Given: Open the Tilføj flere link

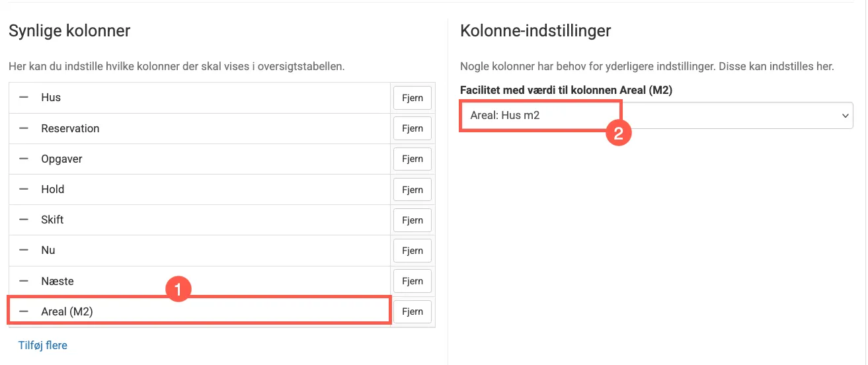Looking at the screenshot, I should point(43,345).
